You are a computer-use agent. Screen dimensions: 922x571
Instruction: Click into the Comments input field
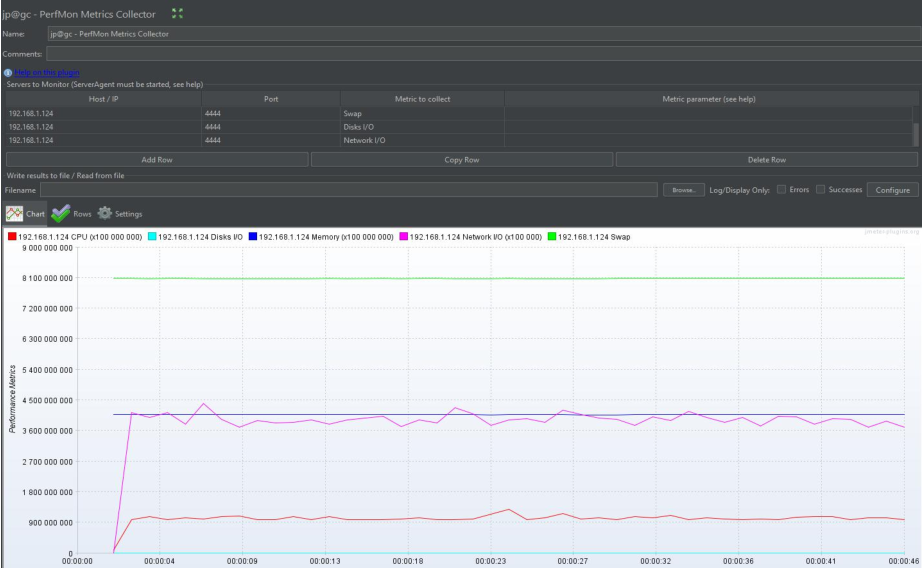[484, 54]
